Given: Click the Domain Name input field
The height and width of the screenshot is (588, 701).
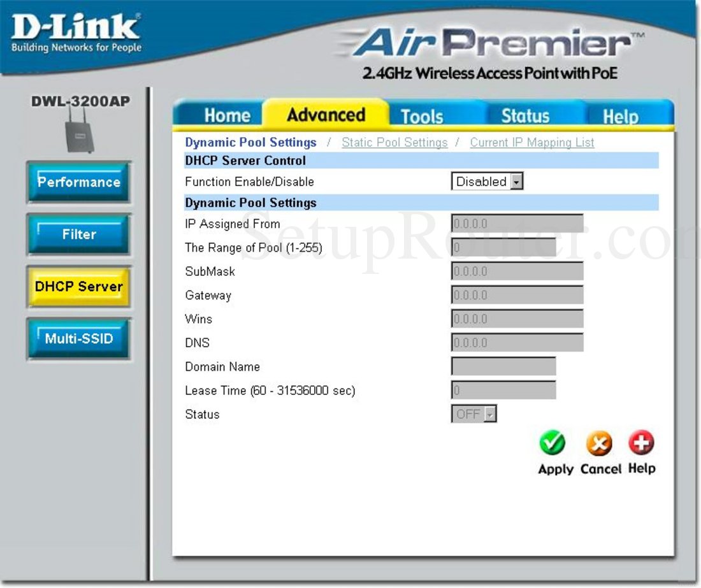Looking at the screenshot, I should (503, 366).
